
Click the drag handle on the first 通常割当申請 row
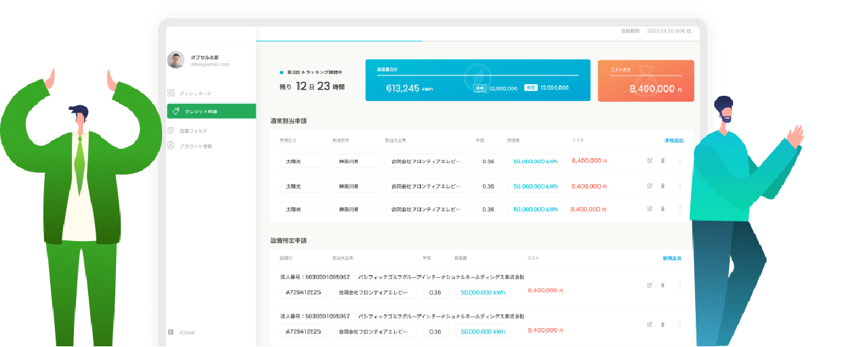point(679,161)
